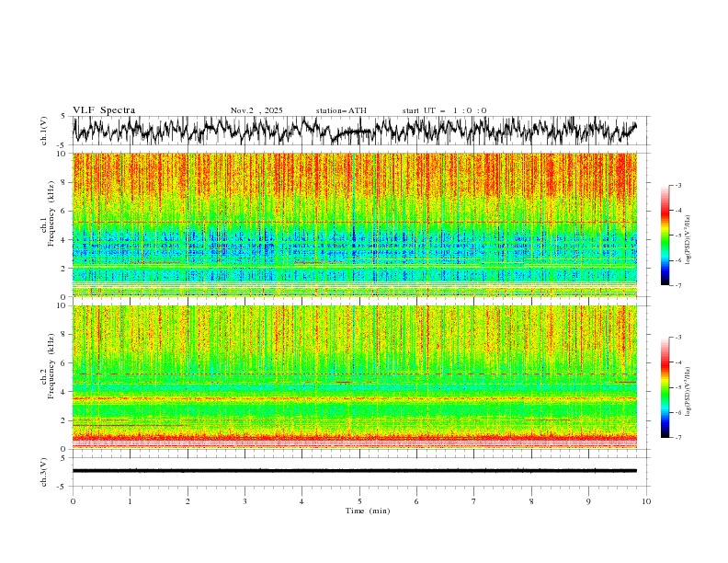Click the "station=ATH" header label
Screen dimensions: 728x563
341,110
